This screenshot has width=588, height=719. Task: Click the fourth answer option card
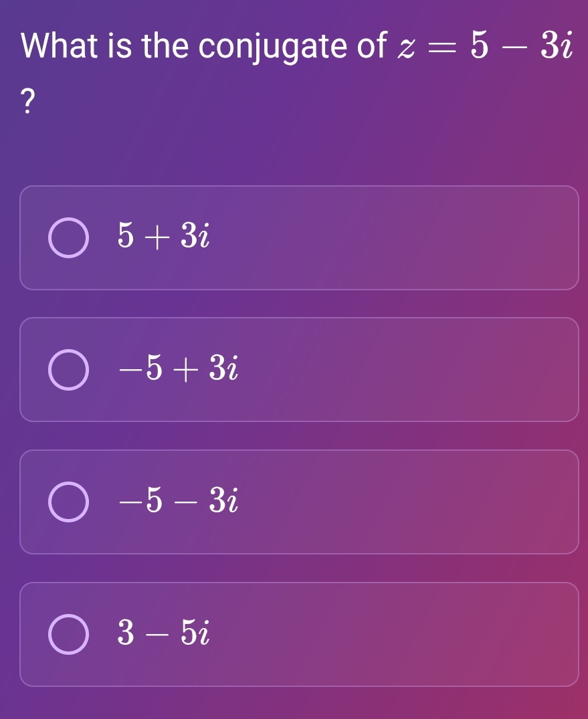point(300,635)
